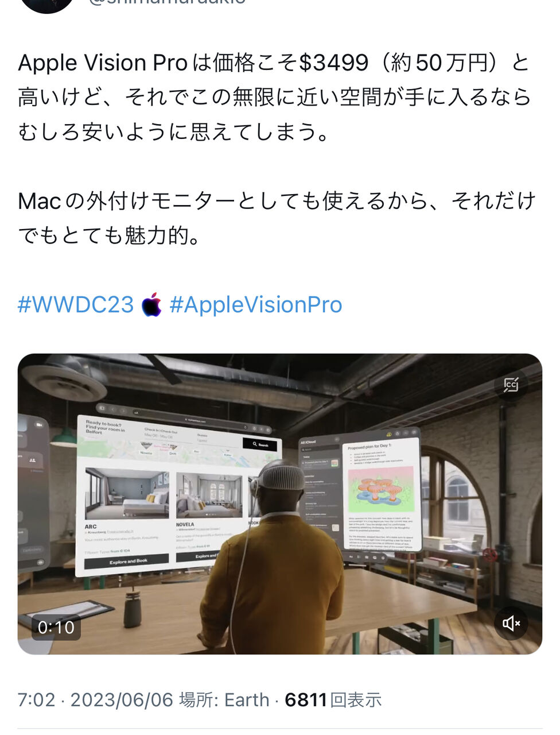Open the #WWDC23 hashtag
560x735 pixels.
click(x=76, y=305)
